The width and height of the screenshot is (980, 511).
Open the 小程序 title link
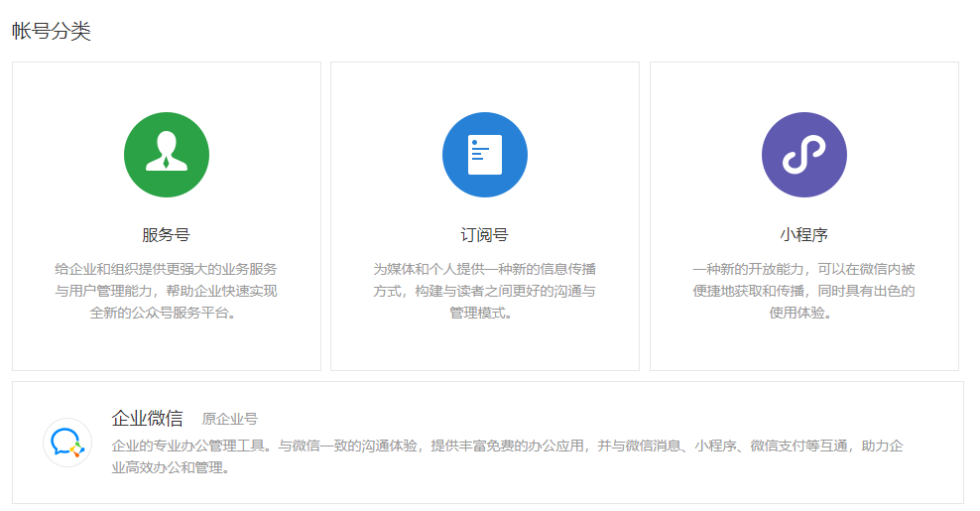point(803,234)
